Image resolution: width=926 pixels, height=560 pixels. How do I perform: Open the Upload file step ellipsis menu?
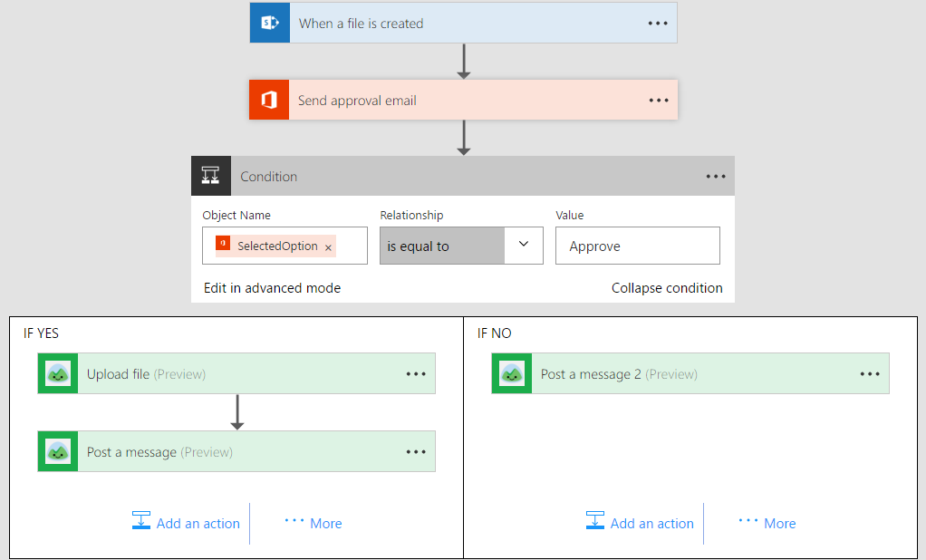point(416,374)
